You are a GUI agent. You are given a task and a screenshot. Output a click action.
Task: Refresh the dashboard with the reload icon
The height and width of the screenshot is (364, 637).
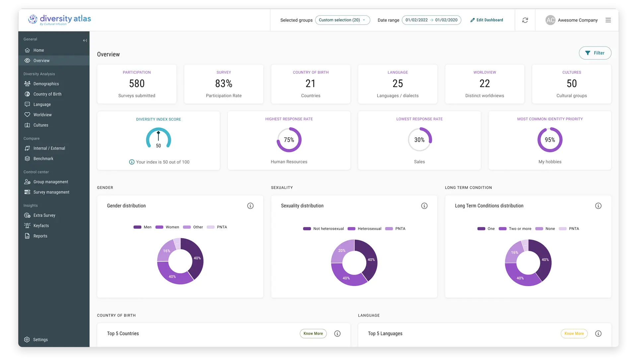click(525, 20)
